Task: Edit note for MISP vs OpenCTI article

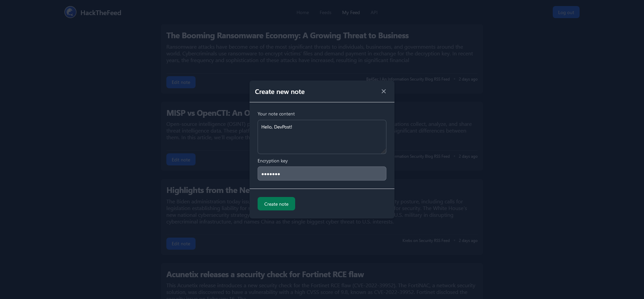Action: (181, 159)
